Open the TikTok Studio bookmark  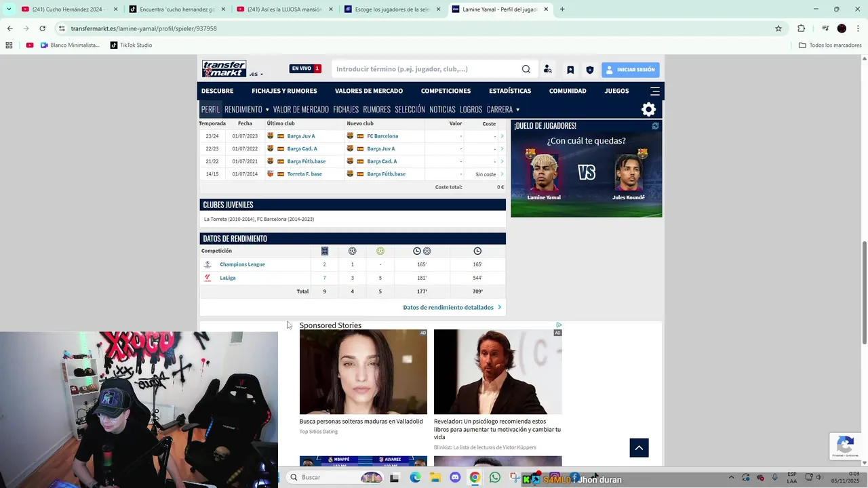[130, 45]
